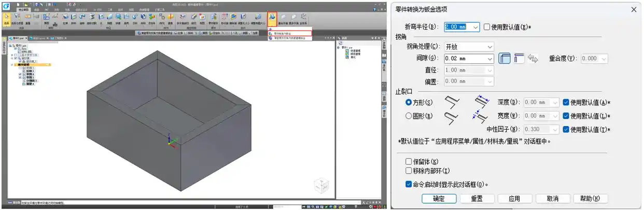Click the 取消 button
This screenshot has height=210, width=644.
coord(552,199)
